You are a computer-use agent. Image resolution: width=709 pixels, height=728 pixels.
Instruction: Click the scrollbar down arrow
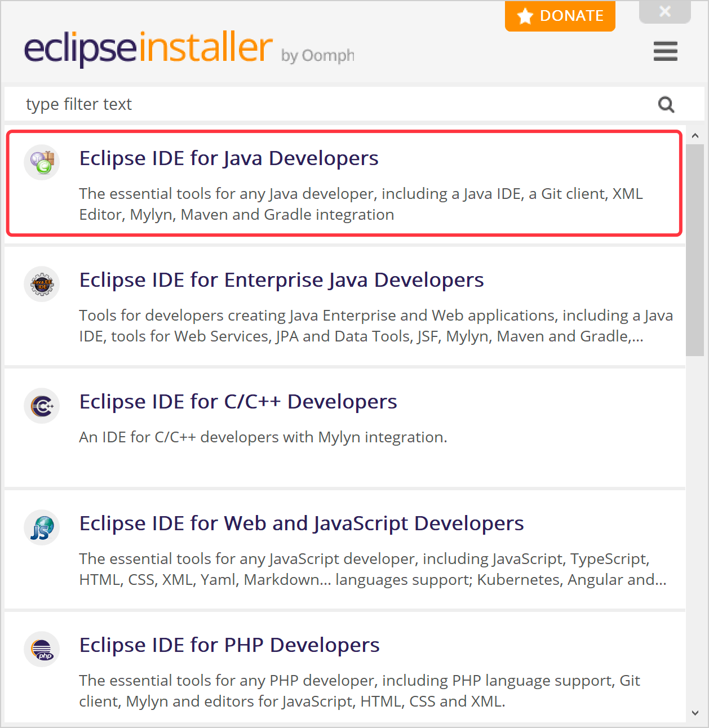pos(695,713)
